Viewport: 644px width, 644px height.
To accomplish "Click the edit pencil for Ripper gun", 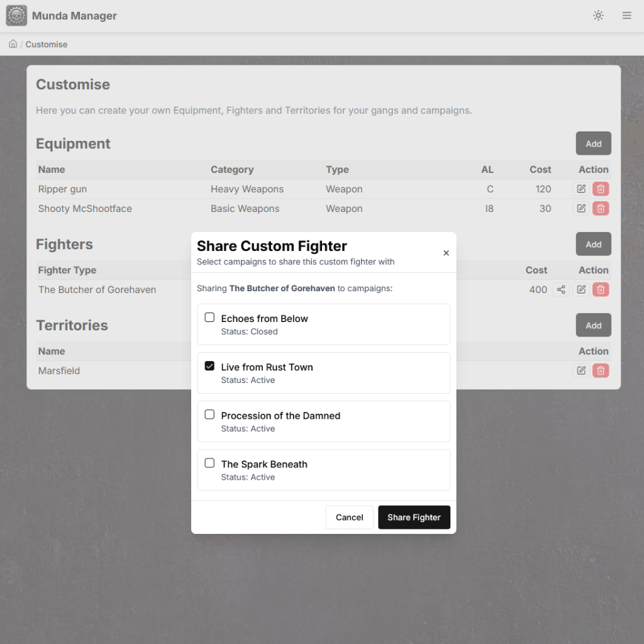I will 580,189.
